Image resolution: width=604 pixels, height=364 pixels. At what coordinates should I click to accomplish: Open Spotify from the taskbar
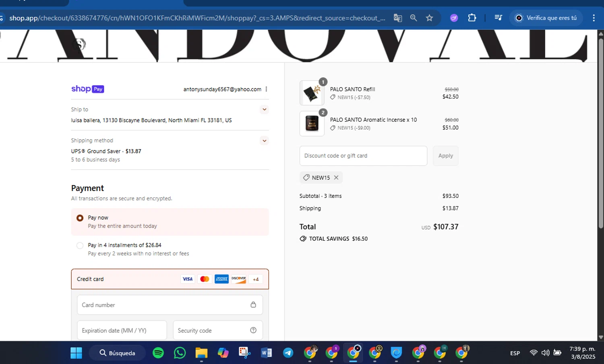(x=158, y=353)
